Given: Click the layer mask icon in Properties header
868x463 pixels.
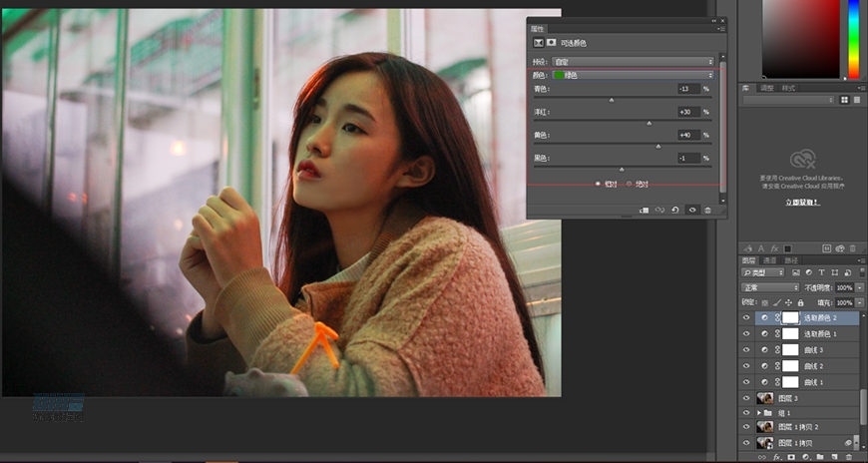Looking at the screenshot, I should tap(550, 43).
